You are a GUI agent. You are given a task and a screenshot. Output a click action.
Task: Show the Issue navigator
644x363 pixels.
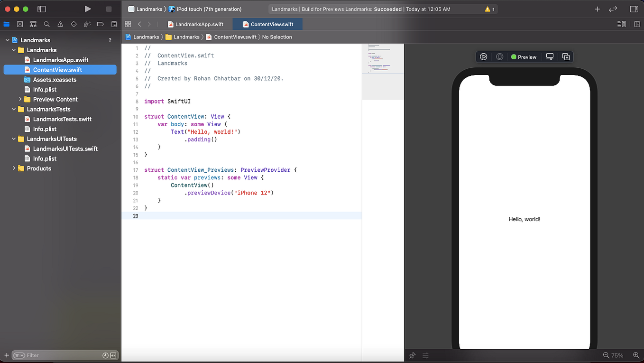pyautogui.click(x=59, y=24)
